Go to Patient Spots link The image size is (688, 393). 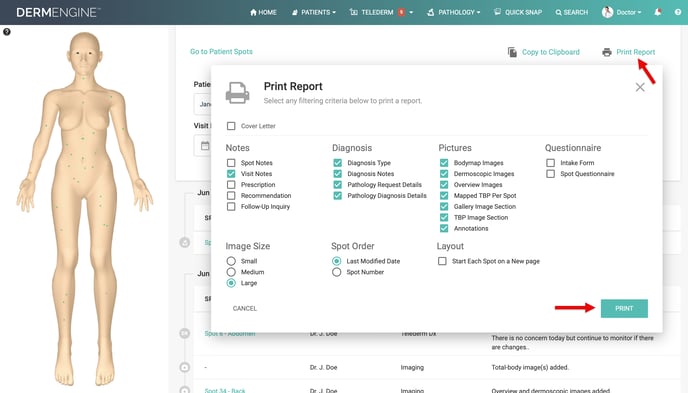(221, 51)
